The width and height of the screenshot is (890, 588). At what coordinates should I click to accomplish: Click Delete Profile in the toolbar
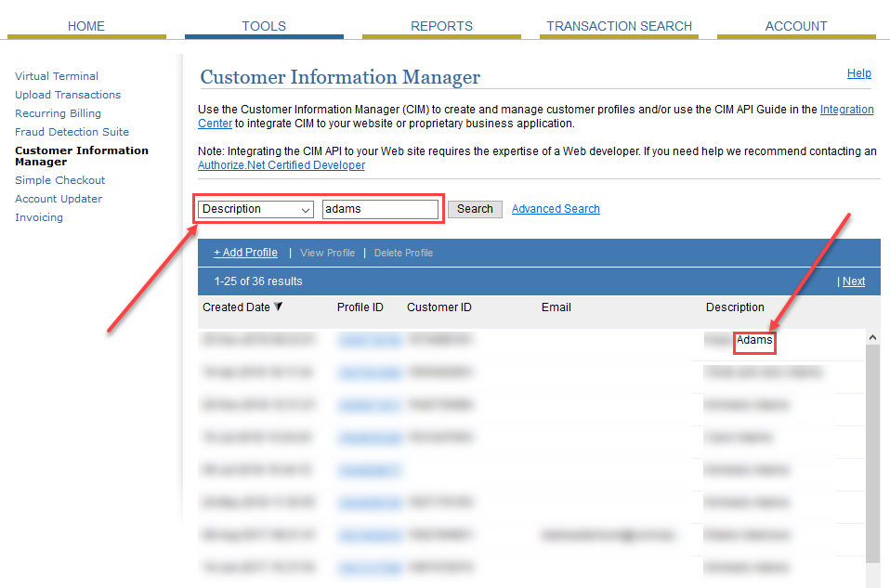pyautogui.click(x=403, y=254)
